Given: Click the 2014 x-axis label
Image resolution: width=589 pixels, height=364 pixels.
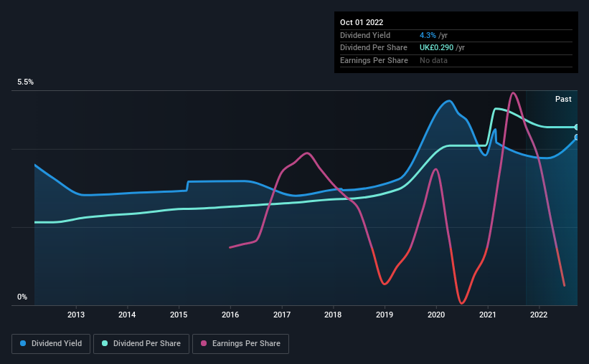Looking at the screenshot, I should coord(127,315).
